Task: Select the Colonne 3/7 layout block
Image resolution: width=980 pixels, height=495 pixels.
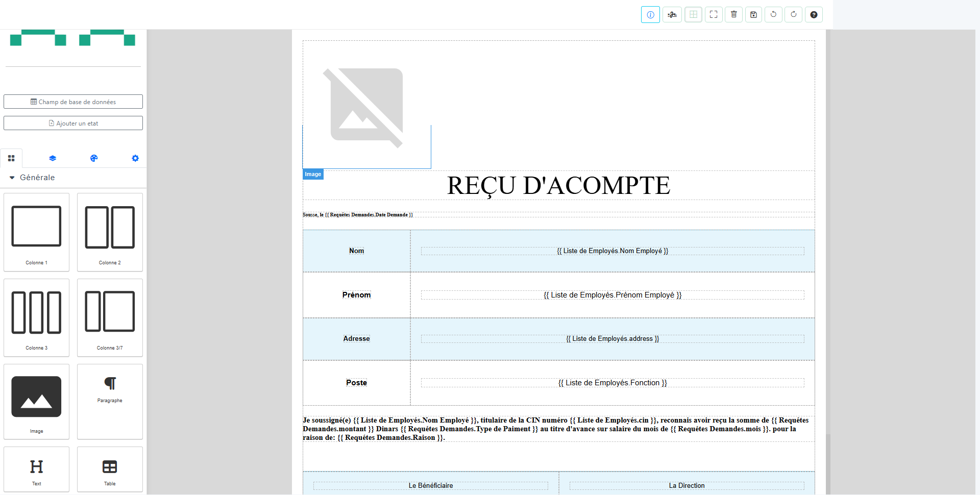Action: click(110, 317)
